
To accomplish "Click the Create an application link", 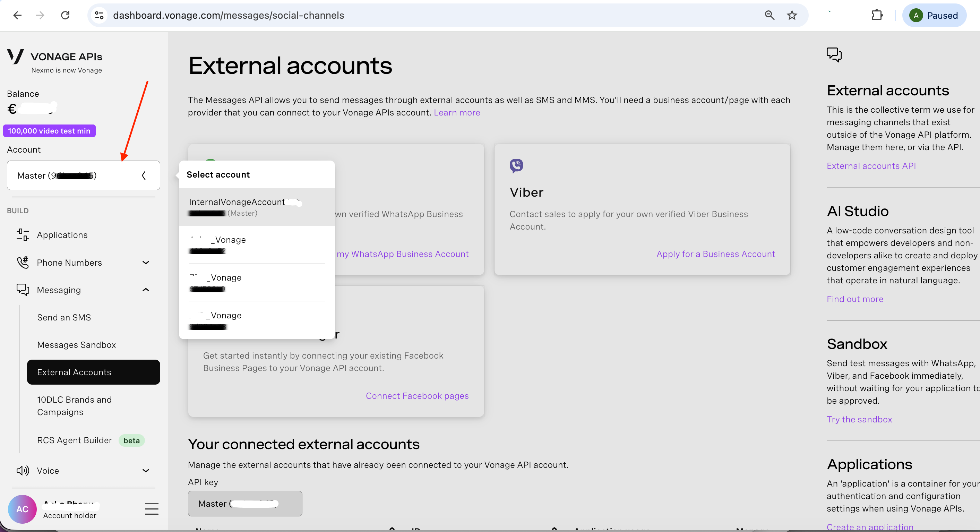I will point(870,527).
